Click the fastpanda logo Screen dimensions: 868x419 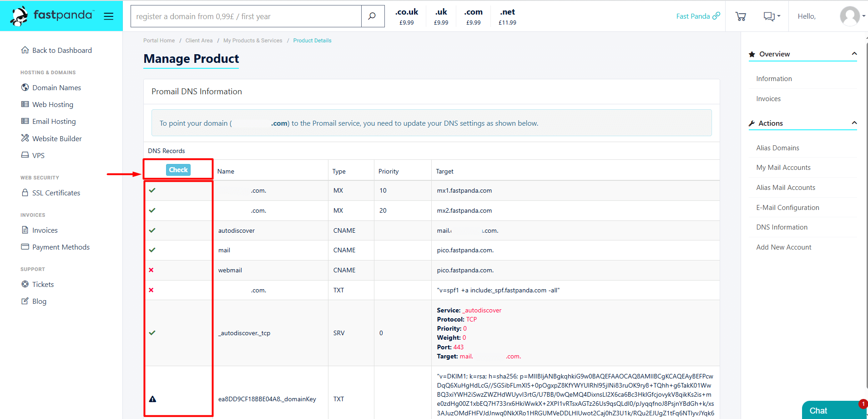click(x=52, y=16)
